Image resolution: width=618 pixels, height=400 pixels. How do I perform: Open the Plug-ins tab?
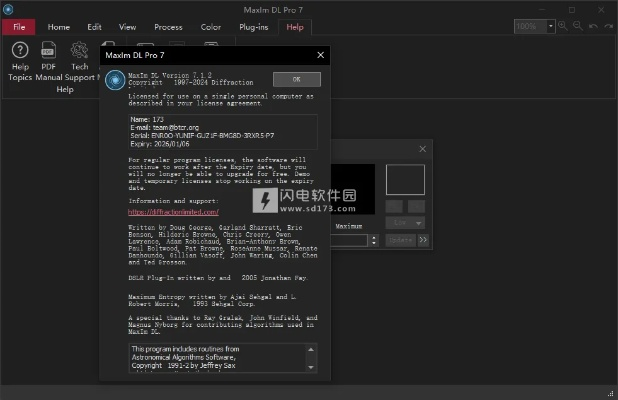coord(252,27)
